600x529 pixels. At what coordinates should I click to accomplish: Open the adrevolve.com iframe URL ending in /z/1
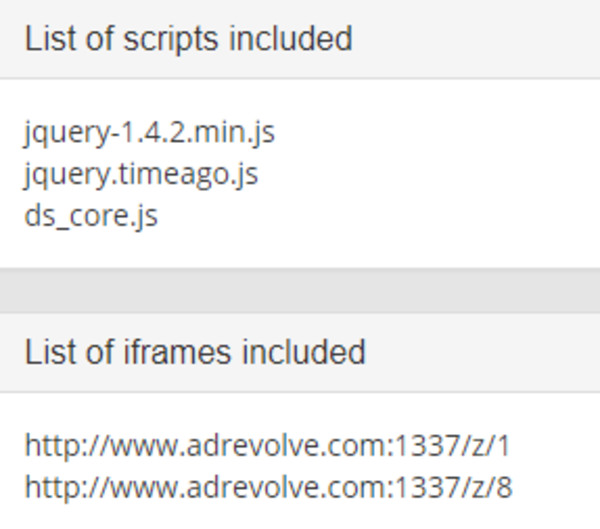click(x=268, y=445)
